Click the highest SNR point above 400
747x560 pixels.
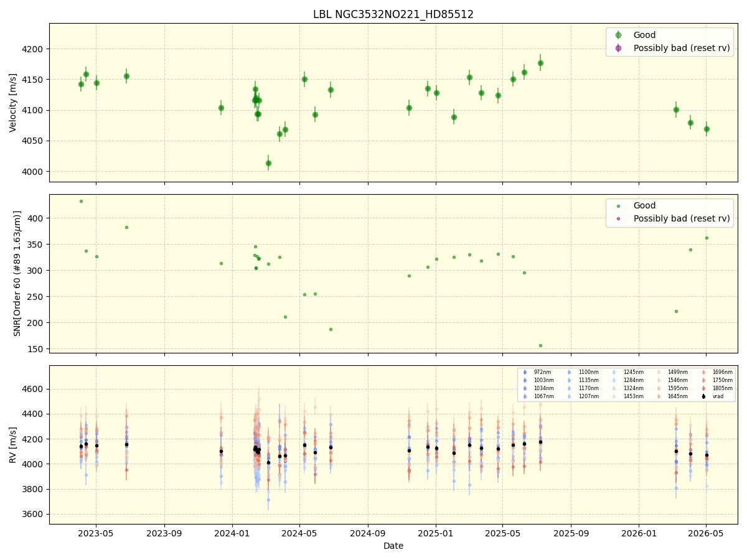(x=81, y=201)
